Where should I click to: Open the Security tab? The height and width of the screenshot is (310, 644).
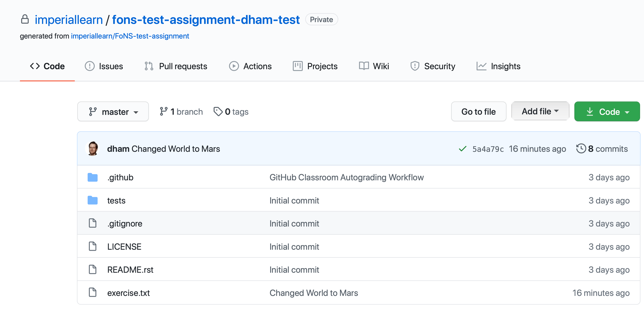[433, 66]
